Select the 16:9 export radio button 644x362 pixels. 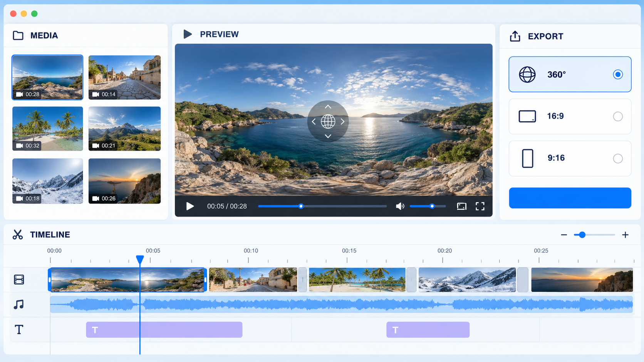[x=618, y=116]
